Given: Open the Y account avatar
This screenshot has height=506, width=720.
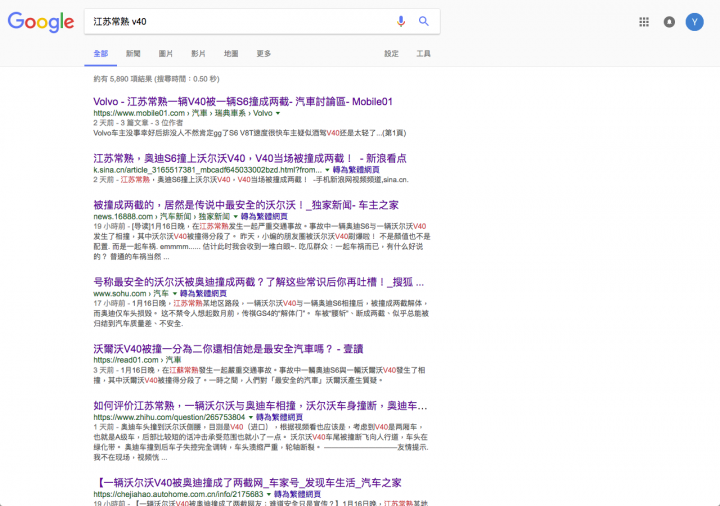Looking at the screenshot, I should coord(694,22).
